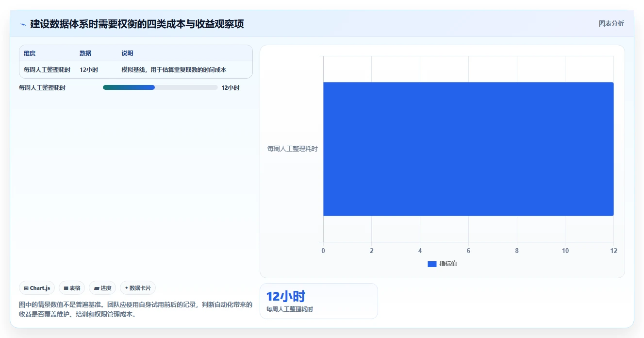
Task: Select the 进度 tag chip
Action: 102,288
